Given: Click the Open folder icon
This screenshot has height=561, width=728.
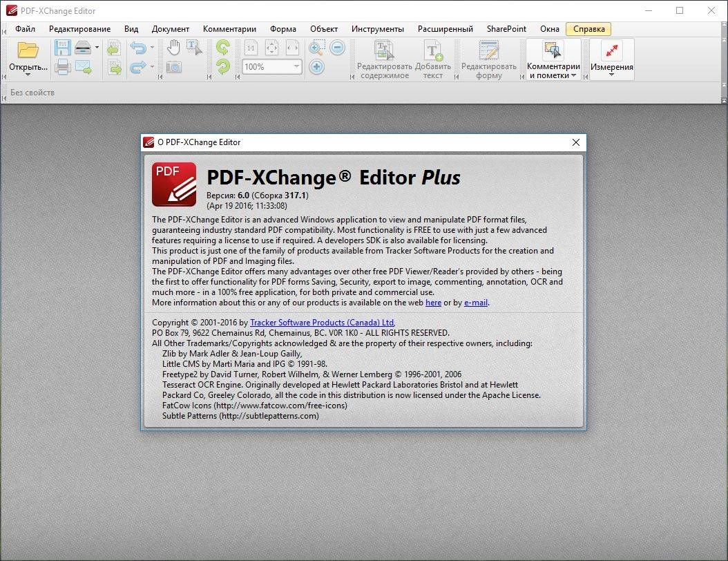Looking at the screenshot, I should click(x=28, y=50).
